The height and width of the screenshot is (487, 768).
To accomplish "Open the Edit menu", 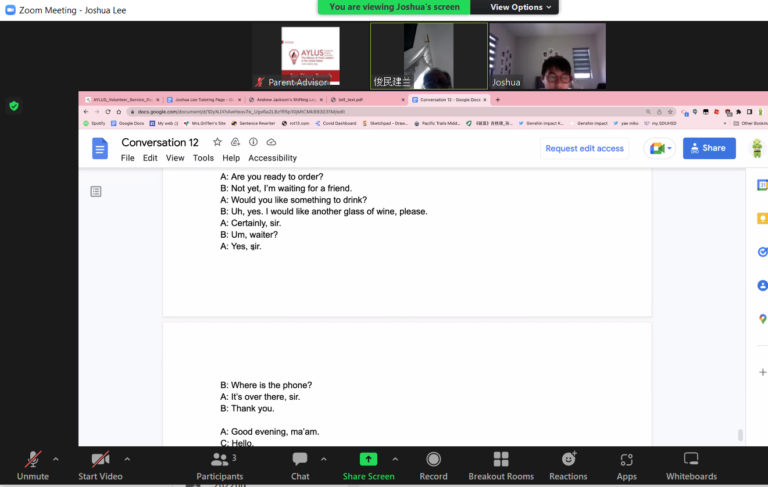I will point(150,158).
